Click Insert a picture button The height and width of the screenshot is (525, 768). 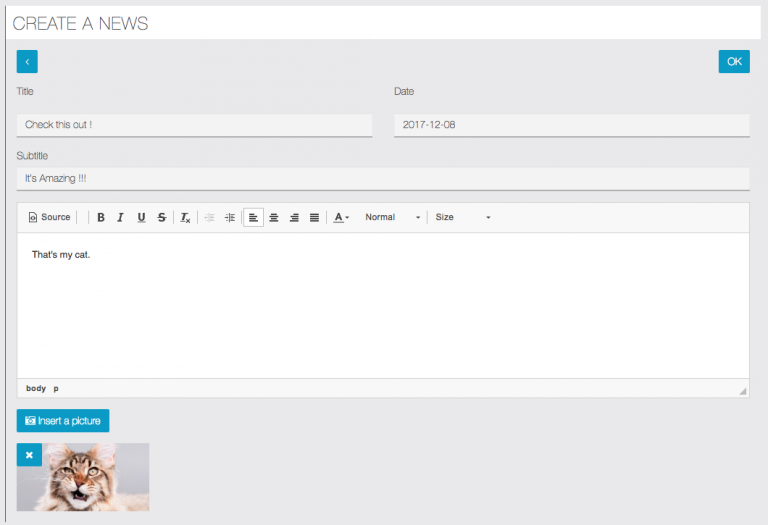tap(63, 421)
